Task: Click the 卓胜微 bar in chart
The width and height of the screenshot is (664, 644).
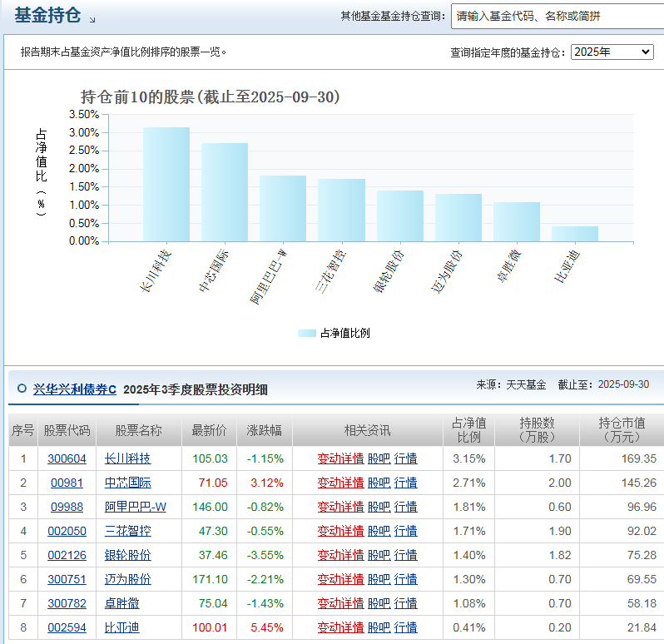Action: (x=517, y=222)
